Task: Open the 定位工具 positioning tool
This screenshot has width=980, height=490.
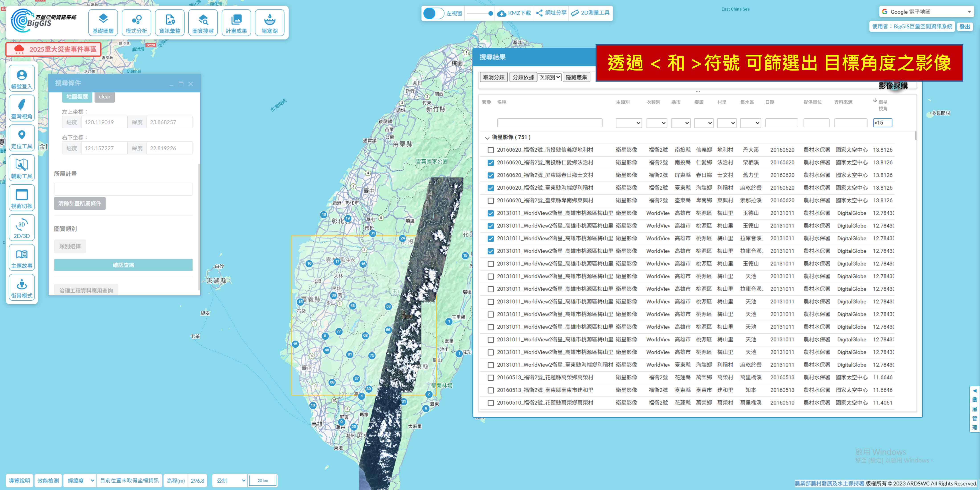Action: point(22,138)
